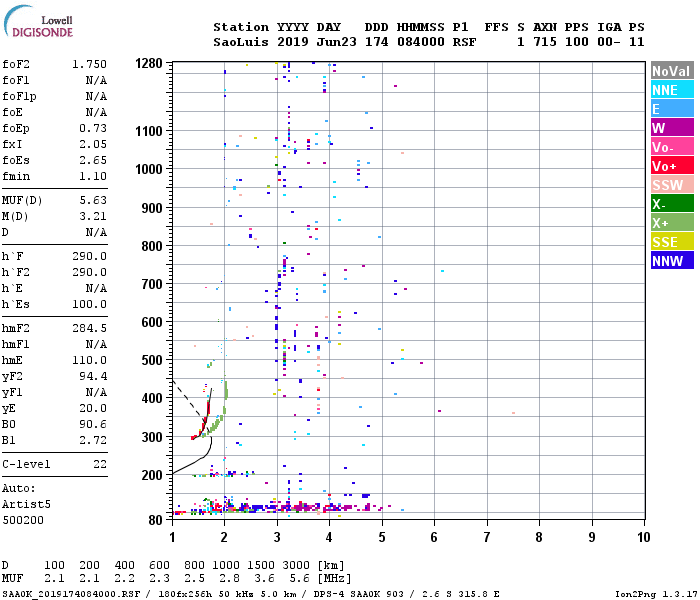Click the 200 km y-axis label
The image size is (700, 600).
point(152,475)
